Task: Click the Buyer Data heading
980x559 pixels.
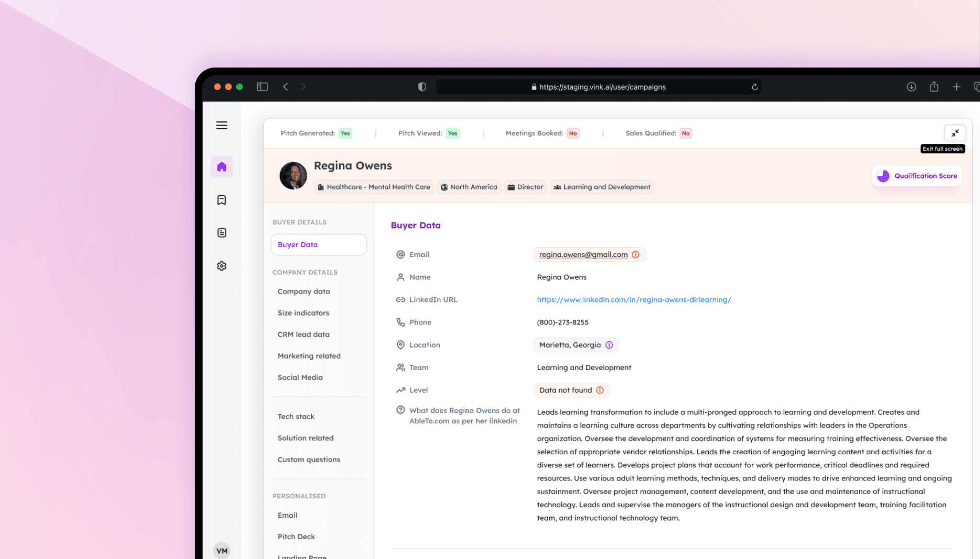Action: tap(416, 226)
